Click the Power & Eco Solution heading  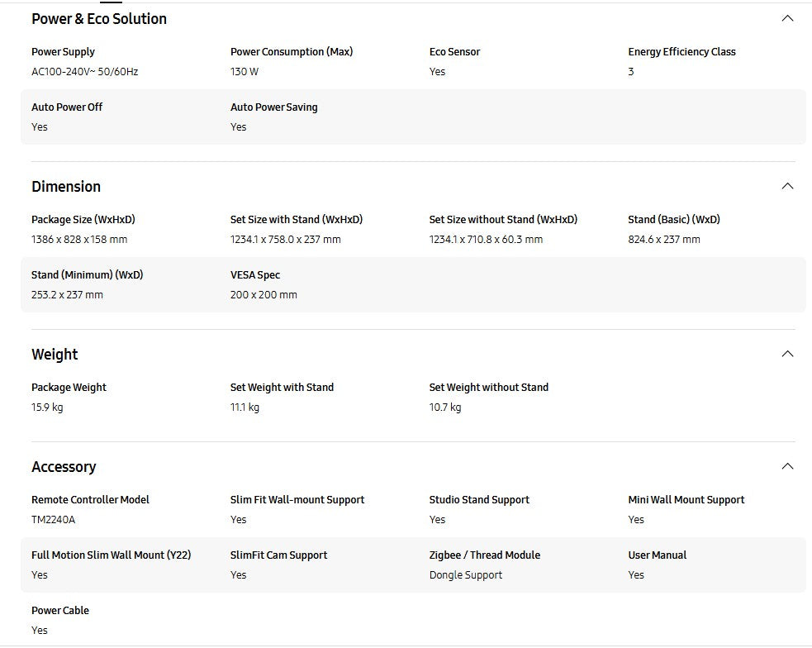click(x=99, y=19)
